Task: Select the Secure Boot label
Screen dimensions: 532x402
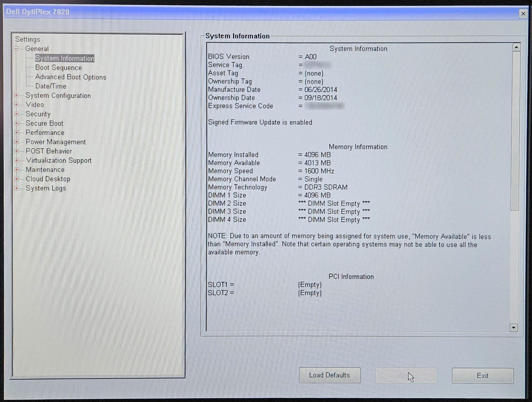Action: pyautogui.click(x=44, y=123)
